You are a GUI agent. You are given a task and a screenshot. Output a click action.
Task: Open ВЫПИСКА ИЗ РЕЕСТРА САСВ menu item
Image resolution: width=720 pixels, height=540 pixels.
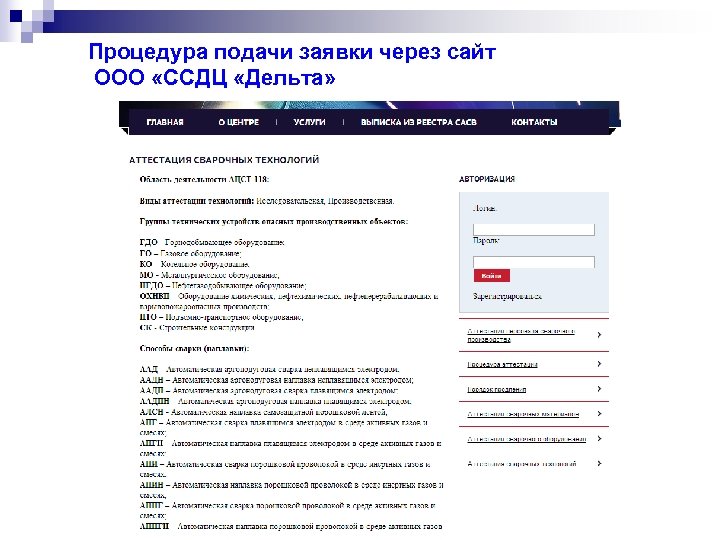tap(419, 122)
